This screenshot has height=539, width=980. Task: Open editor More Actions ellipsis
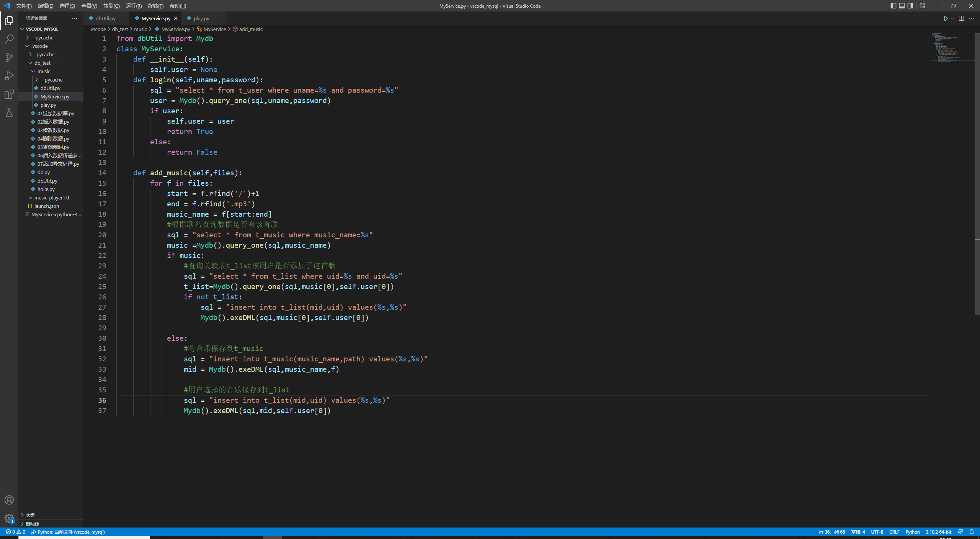[x=971, y=18]
